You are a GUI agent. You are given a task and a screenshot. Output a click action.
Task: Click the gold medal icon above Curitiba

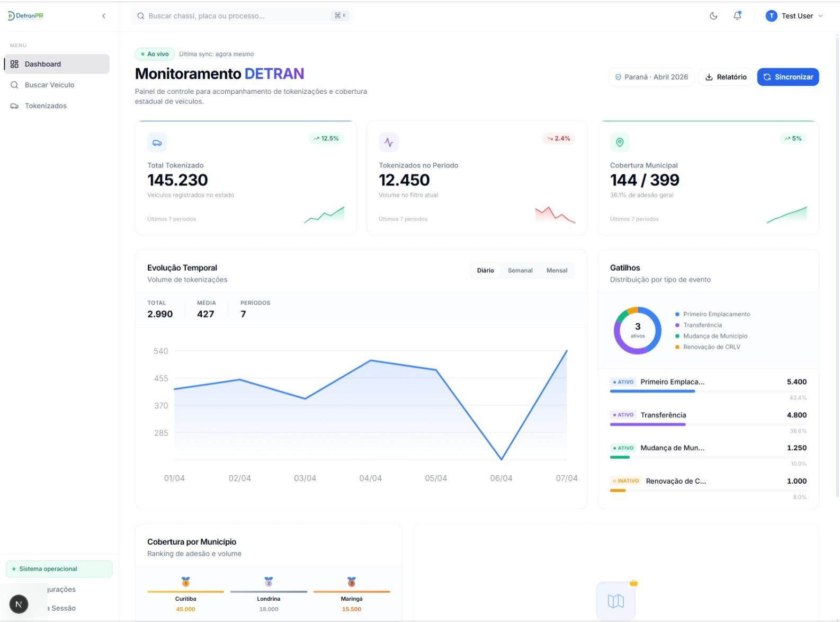click(x=186, y=582)
